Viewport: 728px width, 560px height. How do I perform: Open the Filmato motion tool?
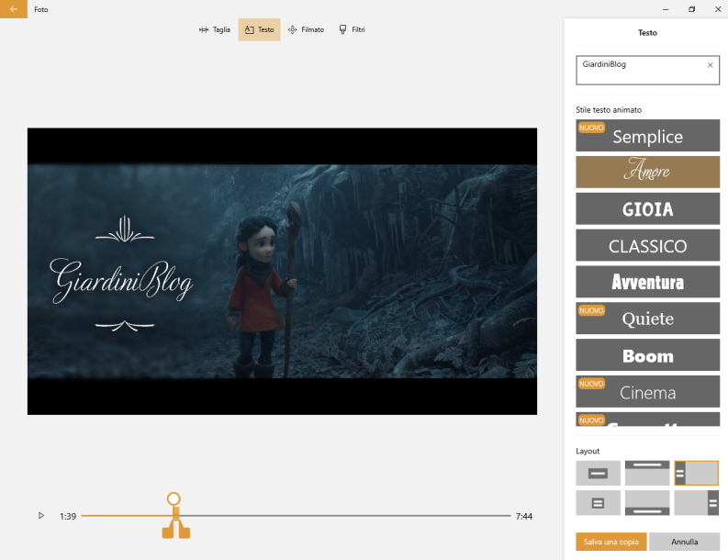click(x=306, y=29)
